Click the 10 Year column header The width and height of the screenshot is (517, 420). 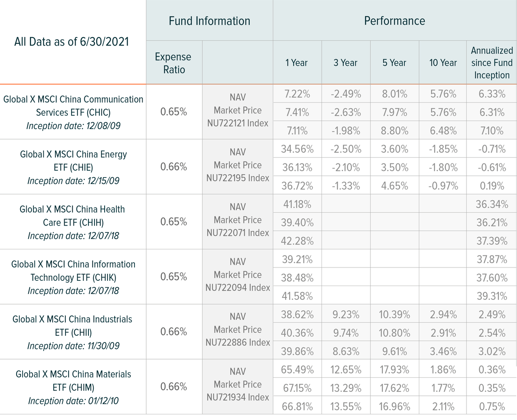coord(443,63)
